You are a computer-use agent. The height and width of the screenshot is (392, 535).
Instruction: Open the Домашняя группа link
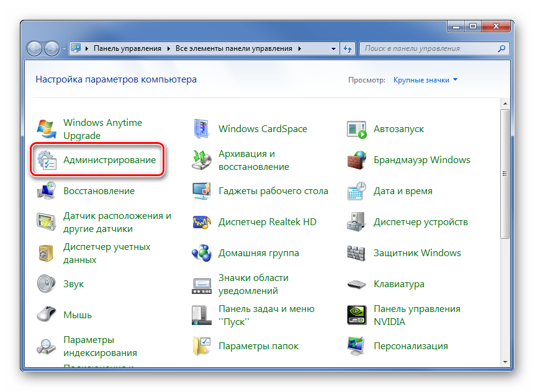(259, 253)
